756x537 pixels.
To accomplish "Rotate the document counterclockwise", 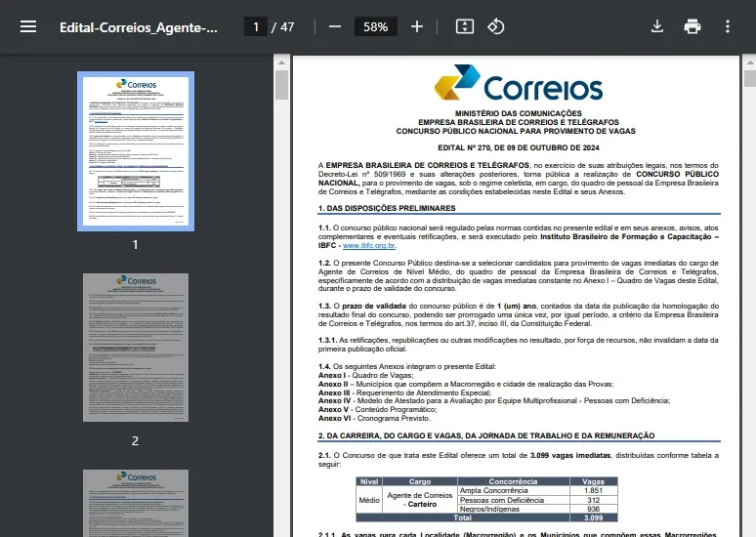I will (496, 26).
